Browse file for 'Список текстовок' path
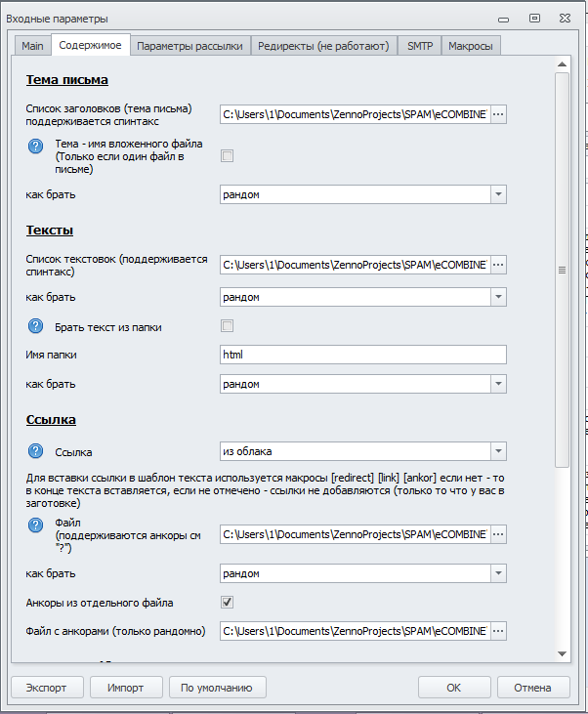Image resolution: width=588 pixels, height=714 pixels. pyautogui.click(x=497, y=265)
